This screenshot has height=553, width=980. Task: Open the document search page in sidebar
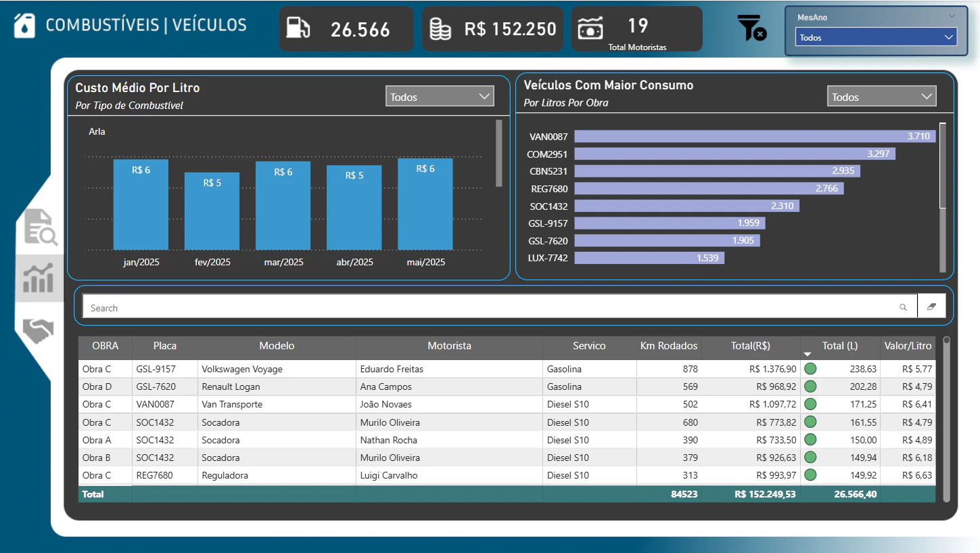click(x=41, y=227)
